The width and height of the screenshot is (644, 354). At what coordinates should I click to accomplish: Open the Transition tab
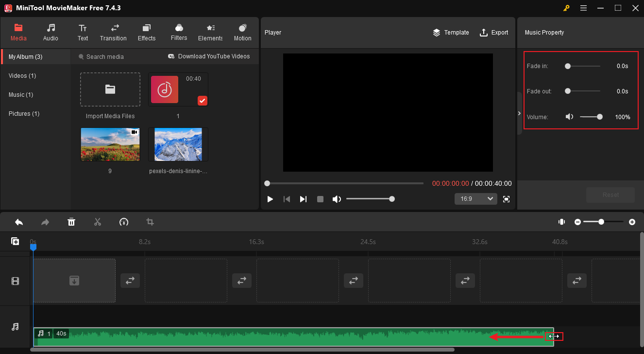point(113,33)
